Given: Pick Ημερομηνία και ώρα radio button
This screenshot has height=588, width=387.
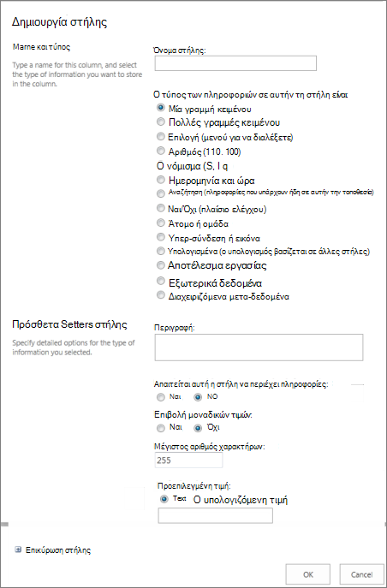Looking at the screenshot, I should pyautogui.click(x=160, y=180).
